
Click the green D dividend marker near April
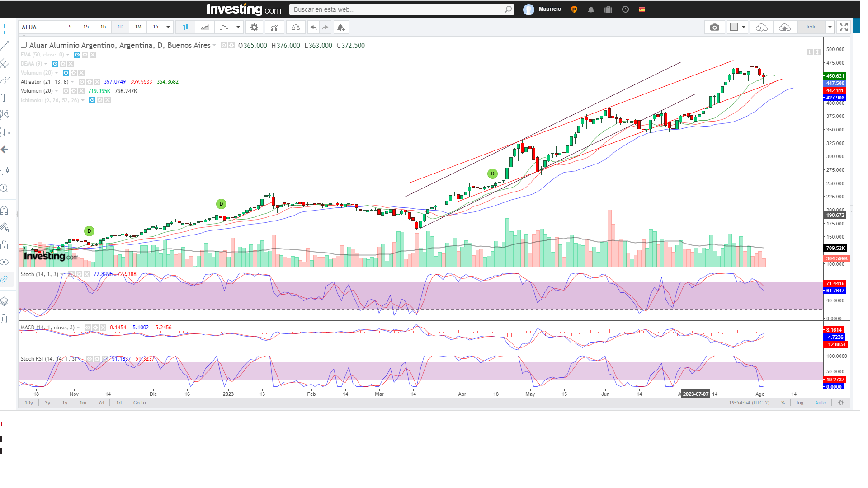coord(492,174)
